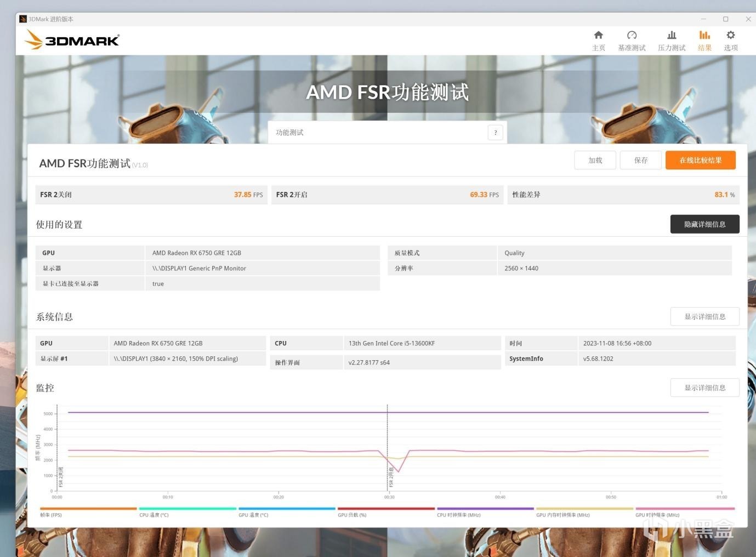Show details for the 监控 section
Viewport: 756px width, 557px height.
(705, 388)
